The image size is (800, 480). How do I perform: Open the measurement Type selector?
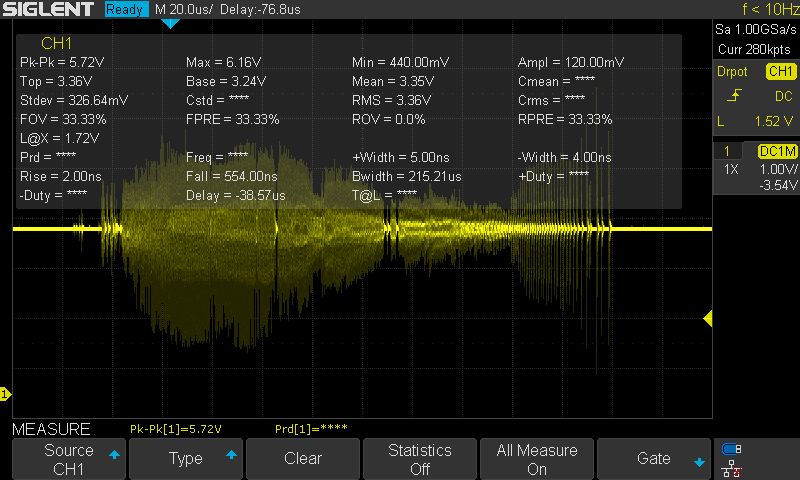(x=185, y=459)
